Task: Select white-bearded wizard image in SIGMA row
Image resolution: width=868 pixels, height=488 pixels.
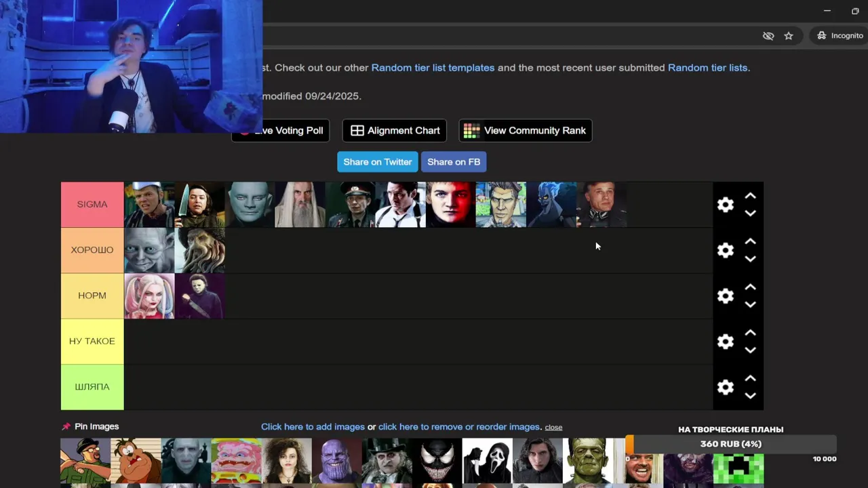Action: (x=300, y=205)
